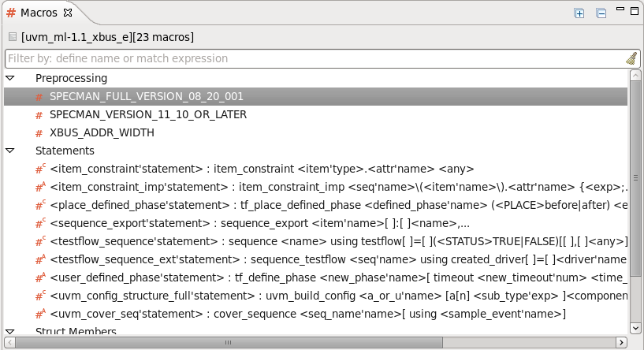Click the Collapse All icon in the toolbar
The image size is (644, 350).
coord(601,13)
